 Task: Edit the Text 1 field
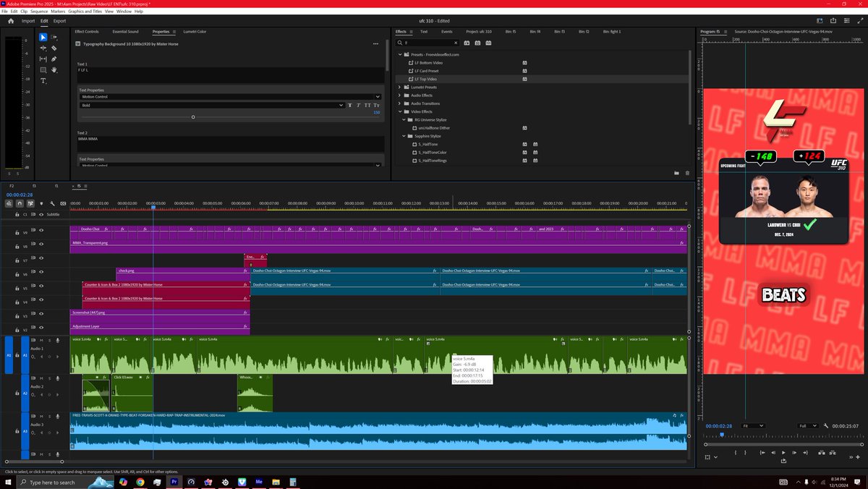230,75
